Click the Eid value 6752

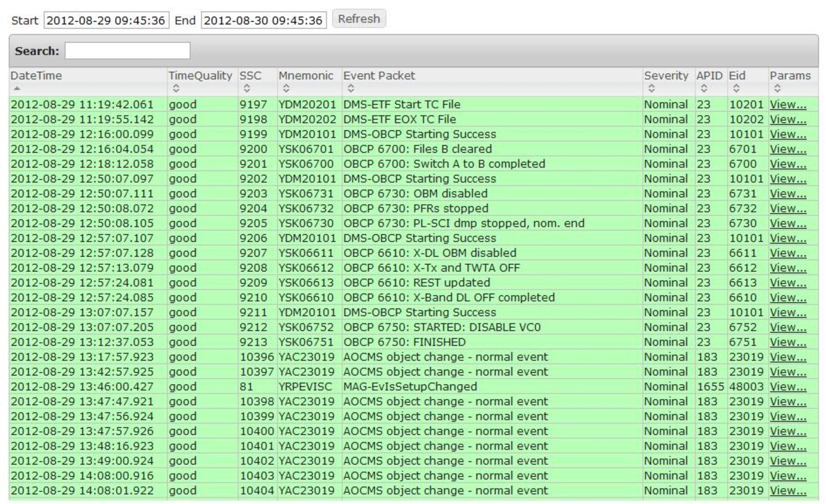(743, 327)
